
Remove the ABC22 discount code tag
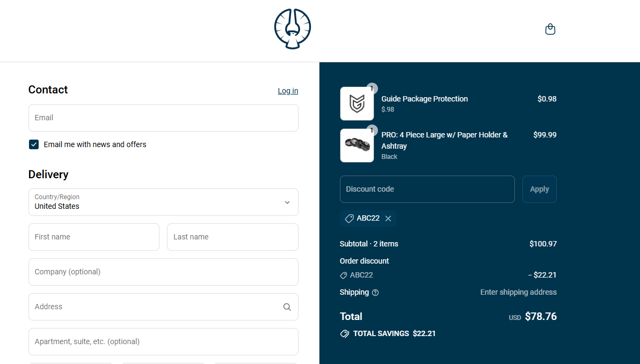click(x=388, y=219)
